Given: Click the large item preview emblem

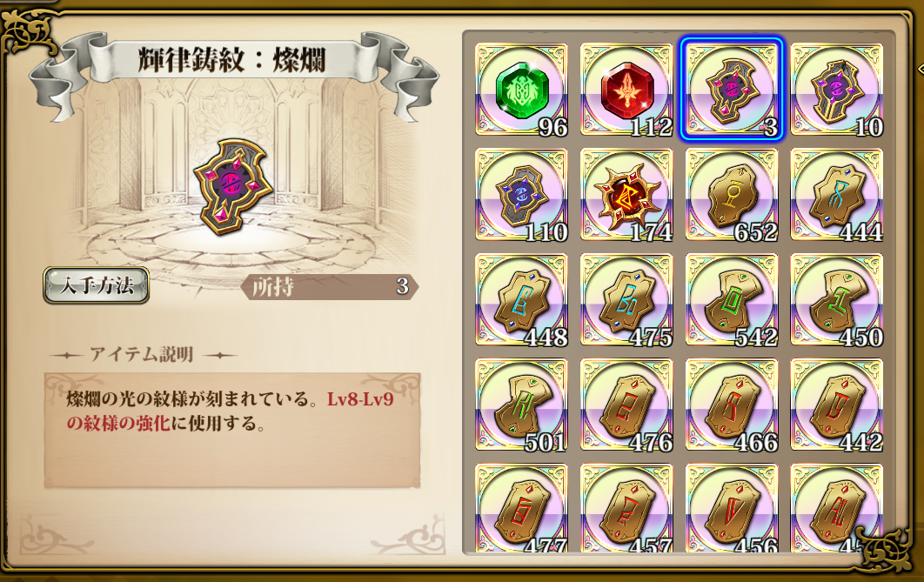Looking at the screenshot, I should click(233, 187).
